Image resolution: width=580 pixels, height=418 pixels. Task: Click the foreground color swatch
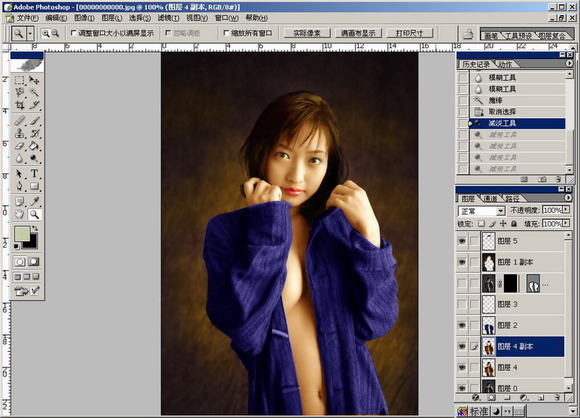click(x=22, y=234)
